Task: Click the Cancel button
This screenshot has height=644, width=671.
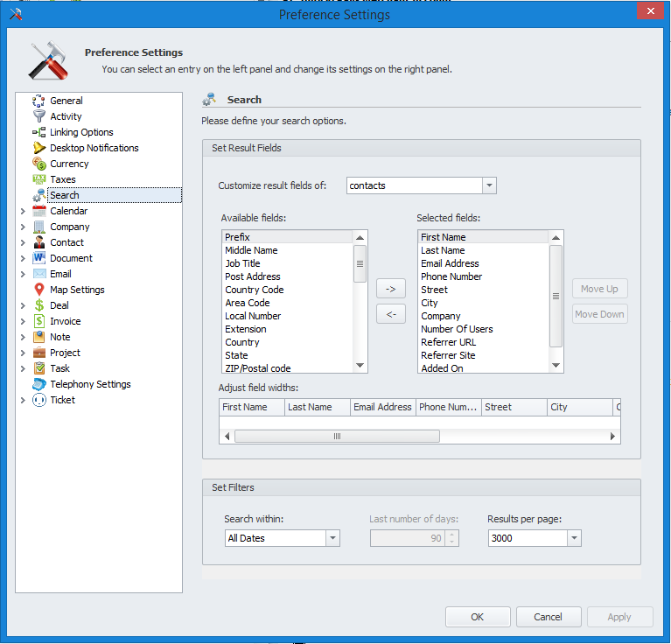Action: [x=549, y=617]
